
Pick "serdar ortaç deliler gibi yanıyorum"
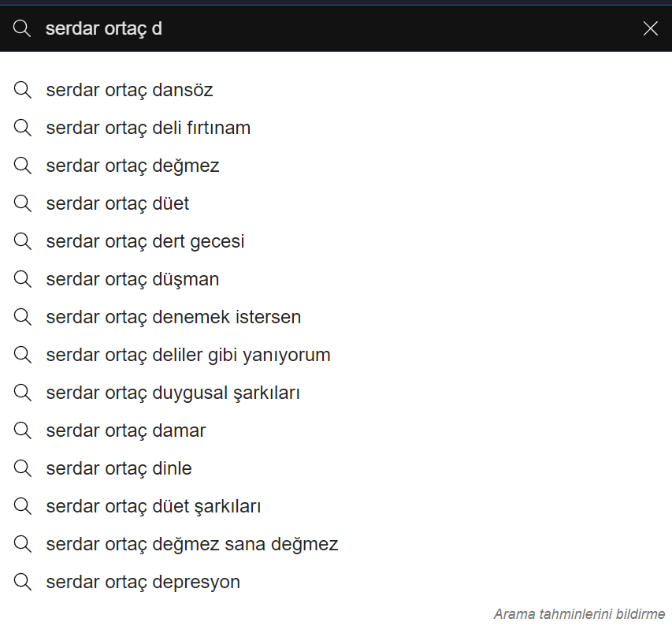188,355
